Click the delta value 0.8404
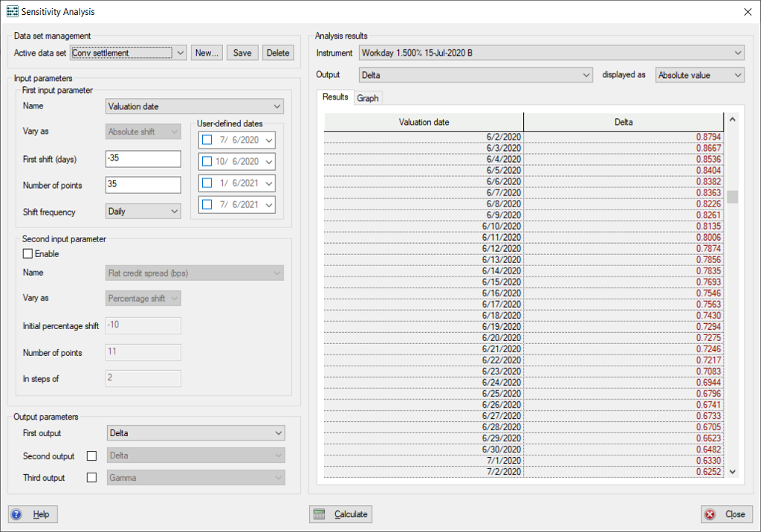 point(708,170)
